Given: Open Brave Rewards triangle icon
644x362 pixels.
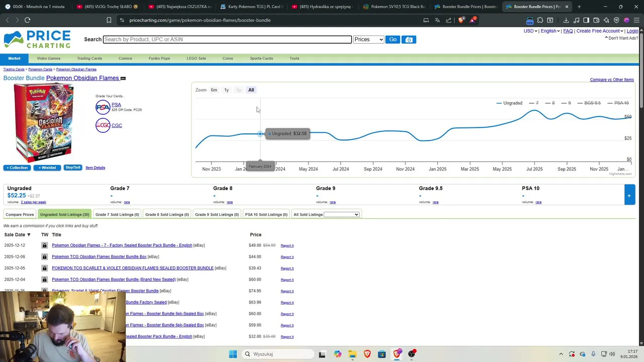Looking at the screenshot, I should (473, 20).
